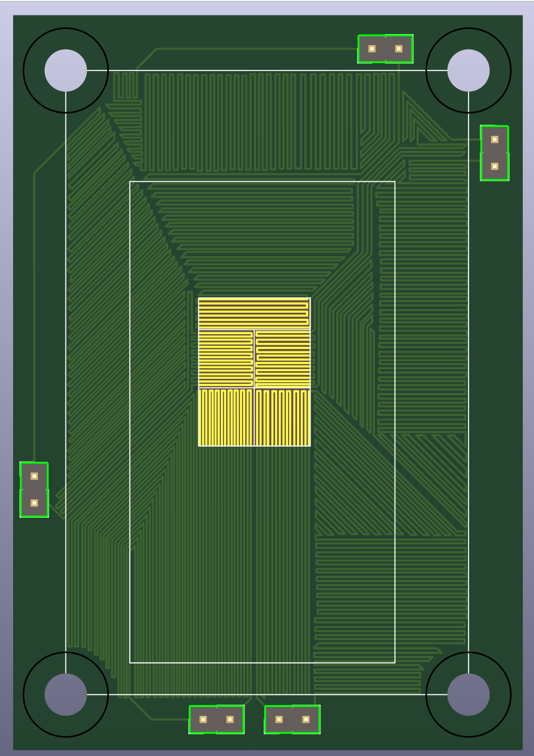The width and height of the screenshot is (534, 756).
Task: Select lower pad of left-side connector
Action: (x=34, y=503)
